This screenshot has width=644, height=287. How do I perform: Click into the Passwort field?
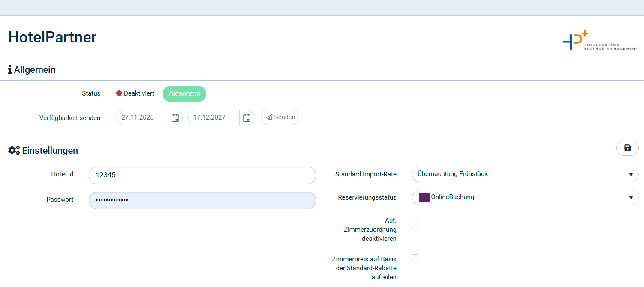[x=202, y=200]
